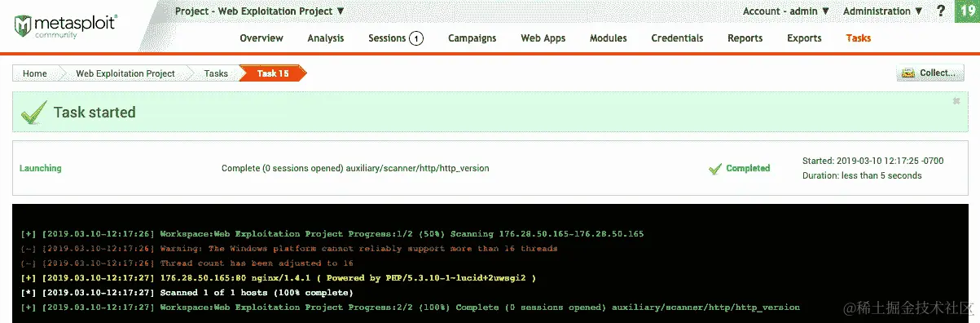Click the Completed status label
The image size is (980, 323).
(x=748, y=169)
